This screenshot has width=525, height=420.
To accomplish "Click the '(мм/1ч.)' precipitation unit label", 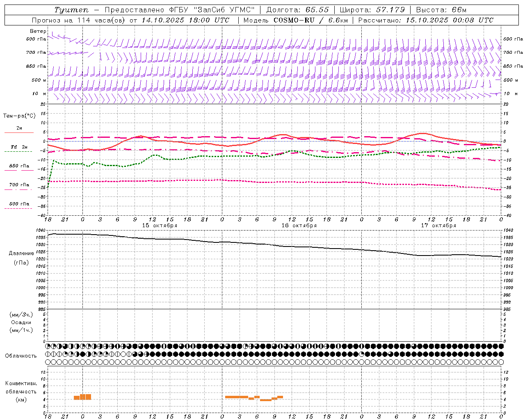I will [x=21, y=330].
